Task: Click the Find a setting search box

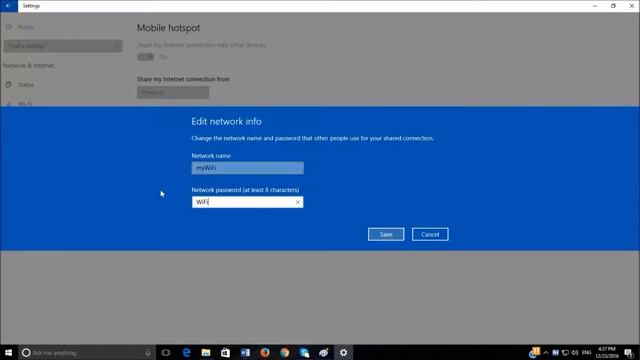Action: (63, 46)
